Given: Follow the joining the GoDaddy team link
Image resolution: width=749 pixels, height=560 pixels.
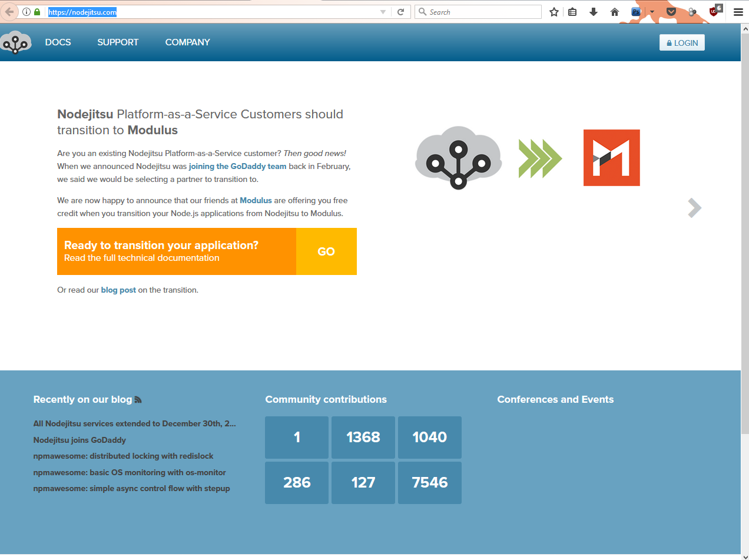Looking at the screenshot, I should point(237,166).
